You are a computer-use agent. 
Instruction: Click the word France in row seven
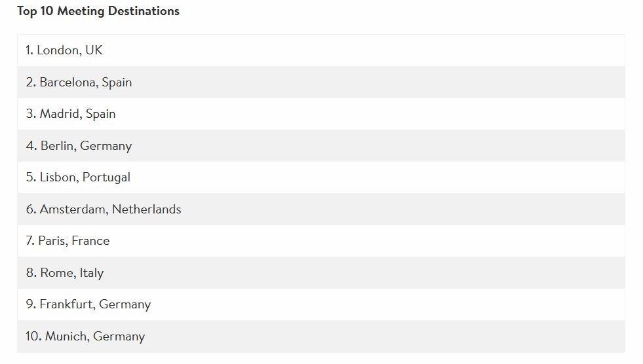(x=90, y=241)
